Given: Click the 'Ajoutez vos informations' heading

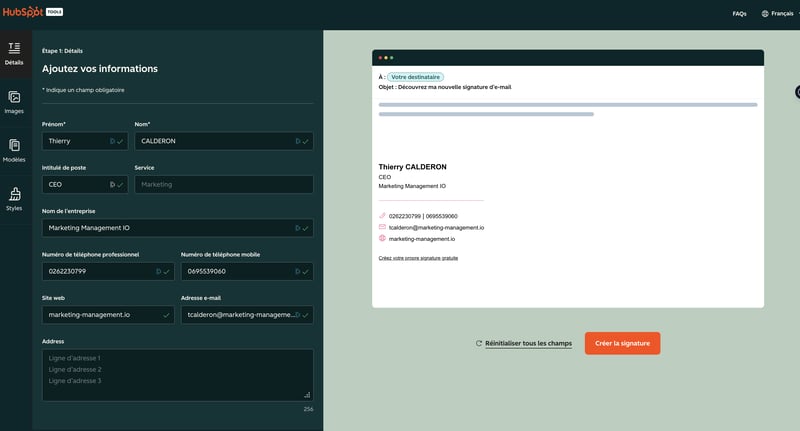Looking at the screenshot, I should pos(100,69).
